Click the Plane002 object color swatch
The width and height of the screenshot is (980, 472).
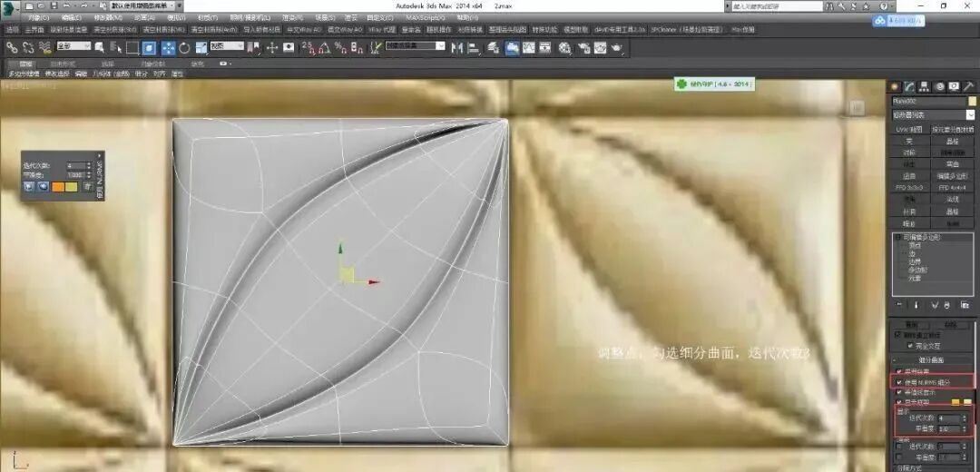coord(972,101)
